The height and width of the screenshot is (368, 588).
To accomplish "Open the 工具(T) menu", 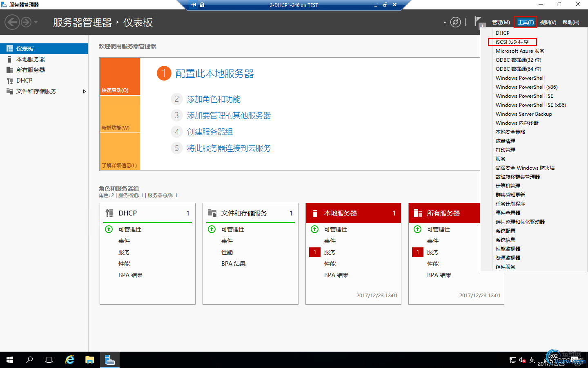I will coord(526,22).
